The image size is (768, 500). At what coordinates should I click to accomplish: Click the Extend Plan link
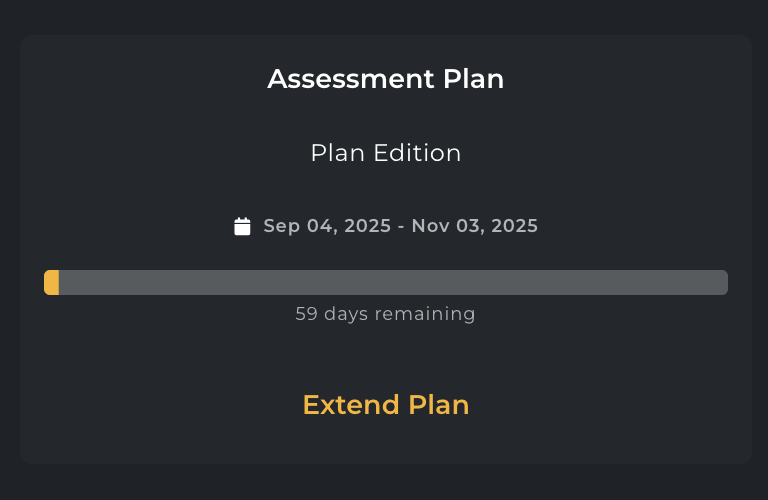(385, 405)
